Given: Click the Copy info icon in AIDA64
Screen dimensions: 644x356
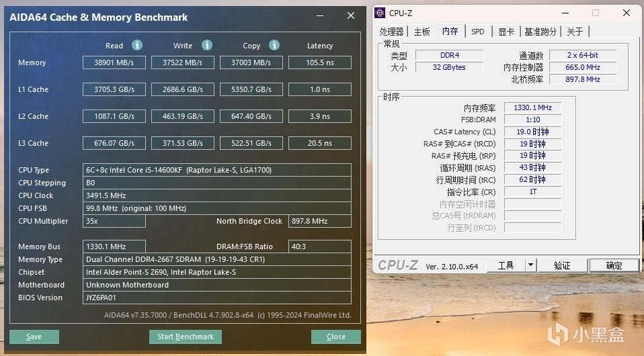Looking at the screenshot, I should coord(274,45).
